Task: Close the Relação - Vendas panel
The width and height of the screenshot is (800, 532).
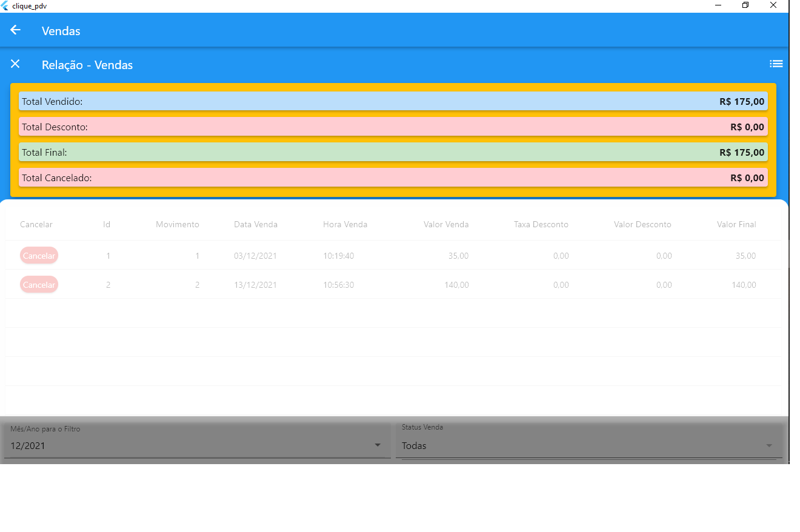Action: point(16,64)
